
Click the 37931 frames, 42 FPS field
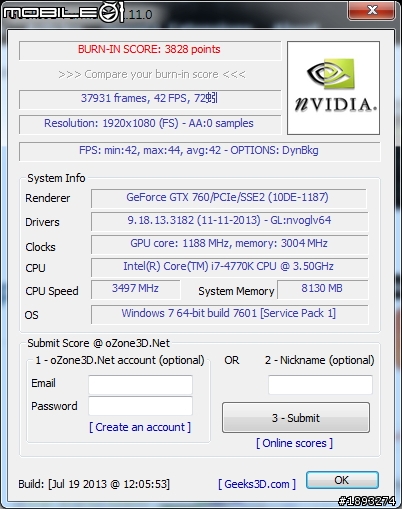(x=150, y=99)
